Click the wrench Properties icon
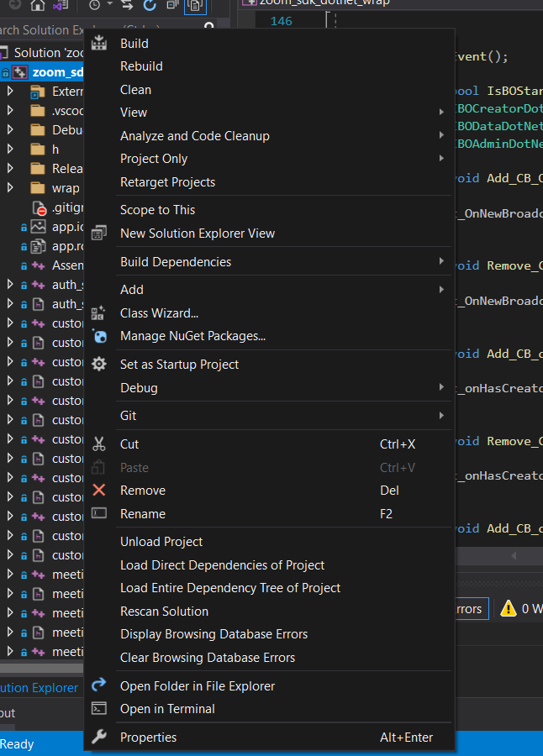 tap(99, 737)
